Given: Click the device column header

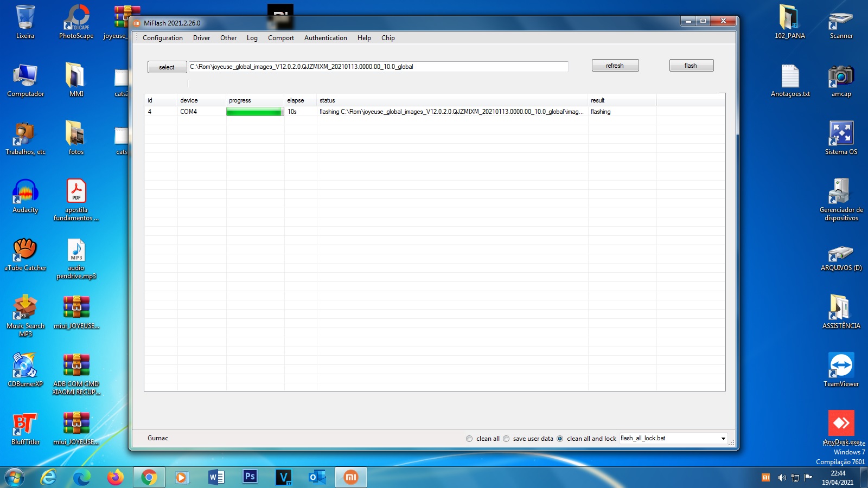Looking at the screenshot, I should (x=201, y=100).
